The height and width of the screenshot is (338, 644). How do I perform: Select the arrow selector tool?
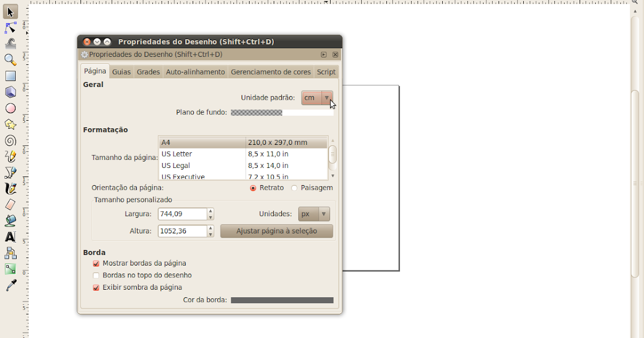point(10,11)
